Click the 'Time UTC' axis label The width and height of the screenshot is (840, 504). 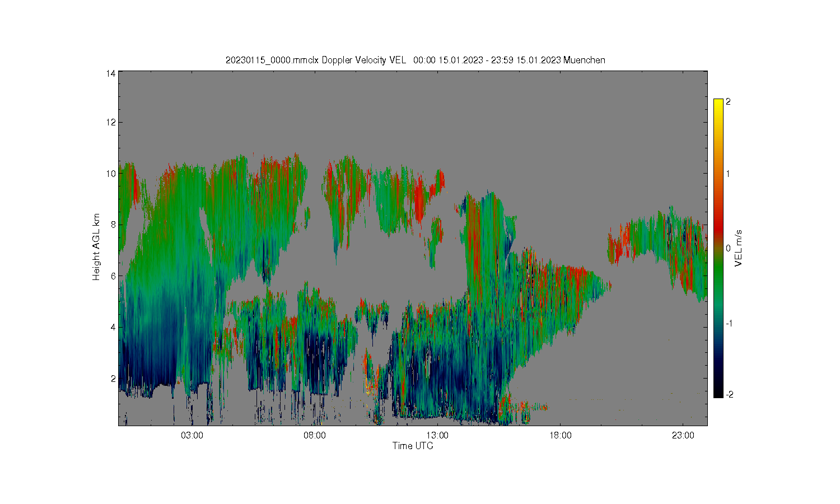tap(413, 446)
